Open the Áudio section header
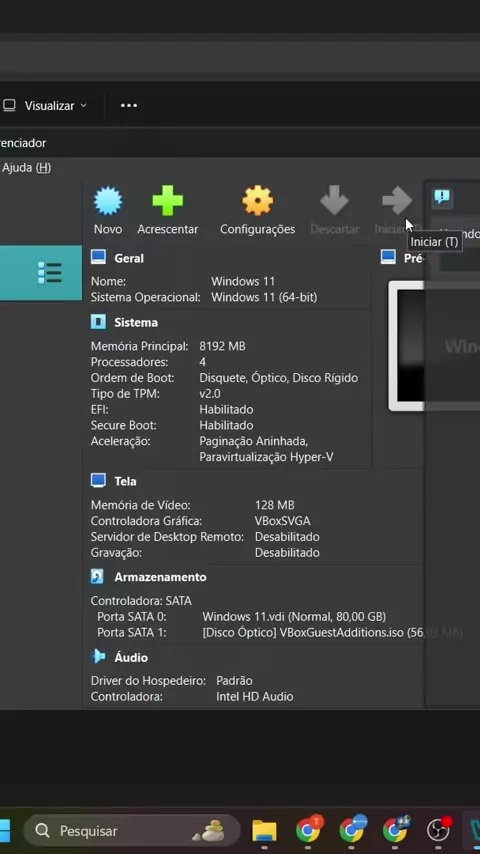 131,657
